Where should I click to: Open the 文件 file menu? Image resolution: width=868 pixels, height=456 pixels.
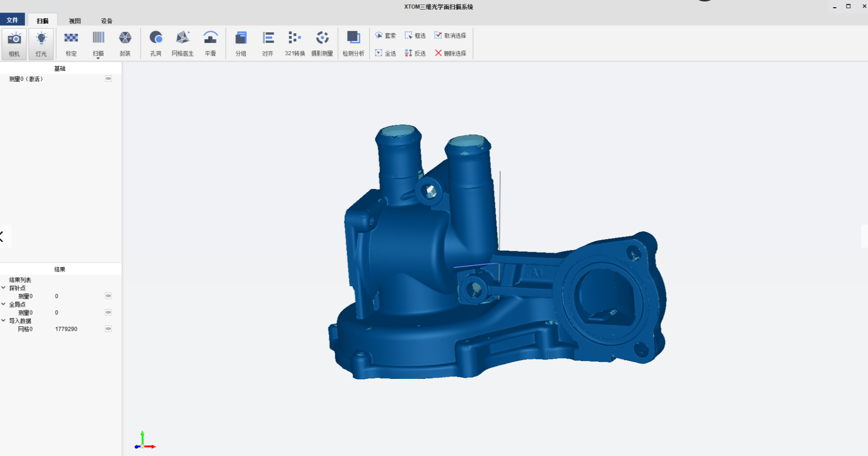coord(13,20)
